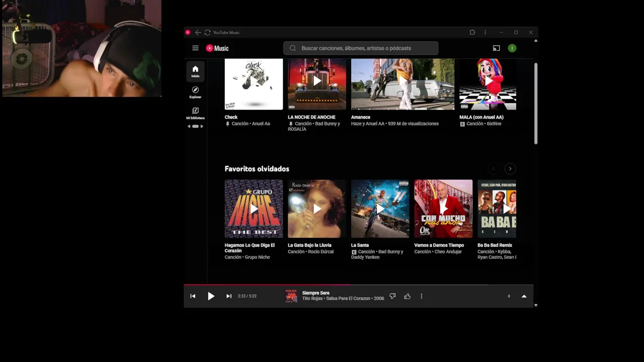Open the Amanece title link
Screen dimensions: 644x362
pyautogui.click(x=361, y=117)
